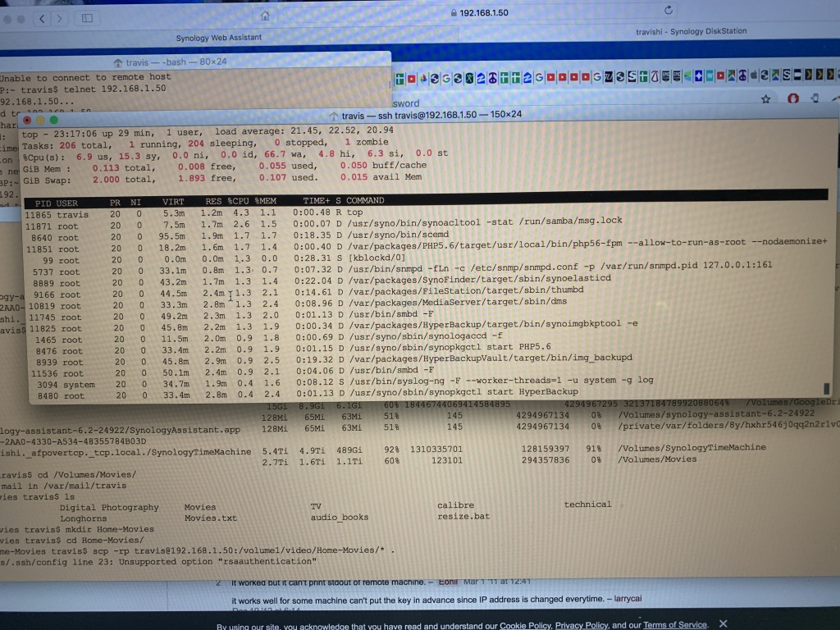Click the '1 zombie' task count
This screenshot has height=630, width=840.
(x=367, y=142)
